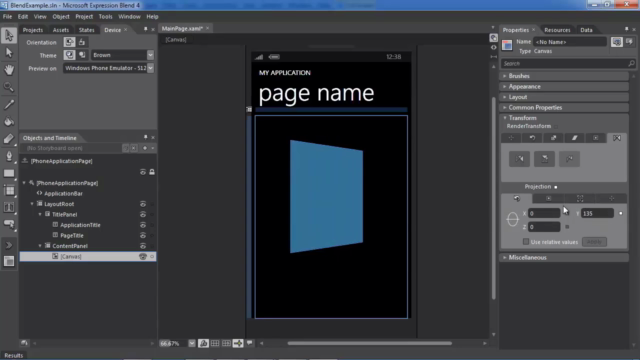The image size is (640, 360).
Task: Select the Button control tool
Action: (x=9, y=224)
